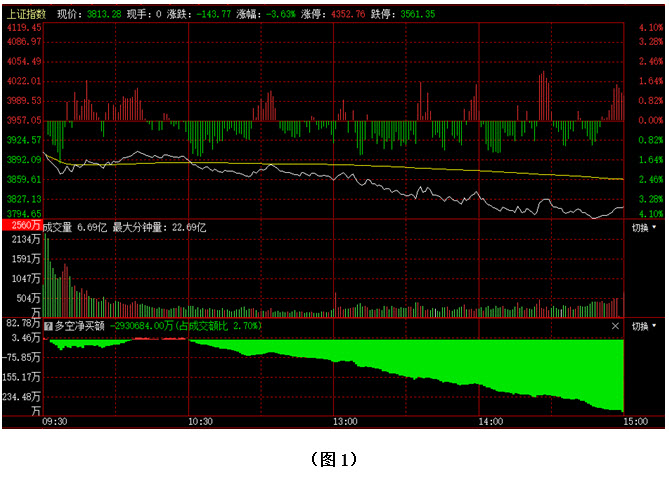The height and width of the screenshot is (479, 669).
Task: Click the 0.00% label on right axis
Action: click(x=649, y=120)
